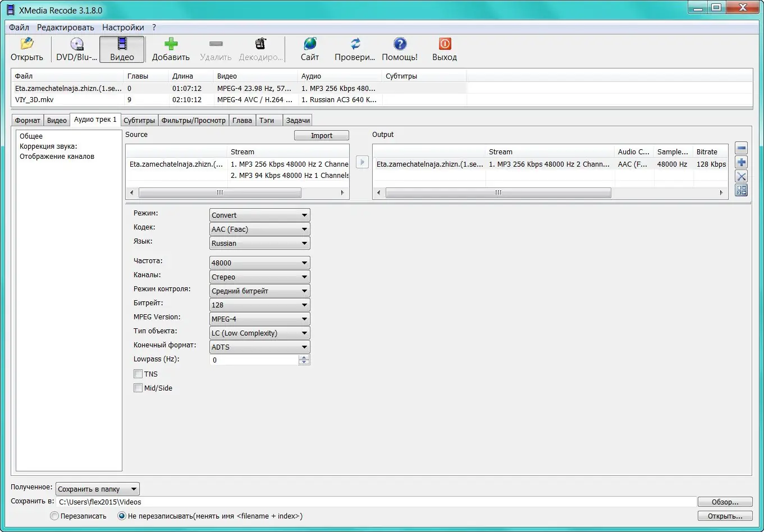The width and height of the screenshot is (764, 532).
Task: Switch to the Фильтры/Просмотр tab
Action: click(194, 121)
